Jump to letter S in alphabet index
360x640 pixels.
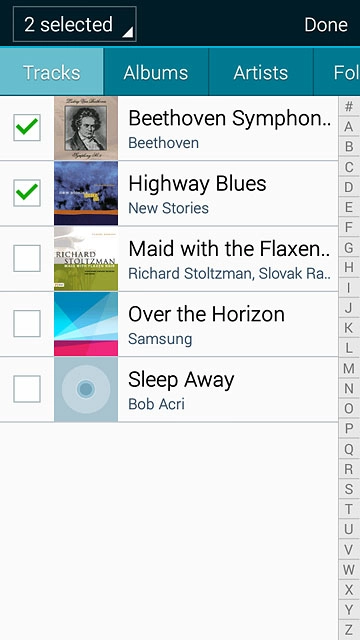pos(349,489)
